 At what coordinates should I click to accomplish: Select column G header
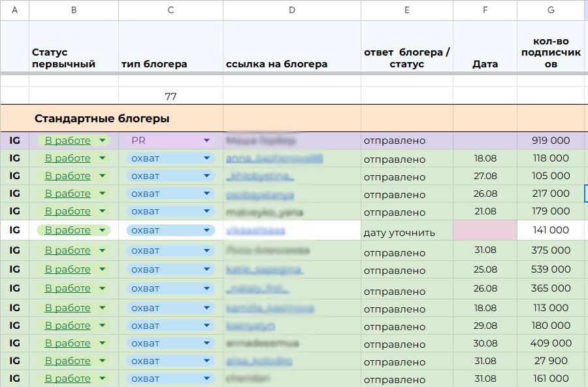[x=550, y=10]
